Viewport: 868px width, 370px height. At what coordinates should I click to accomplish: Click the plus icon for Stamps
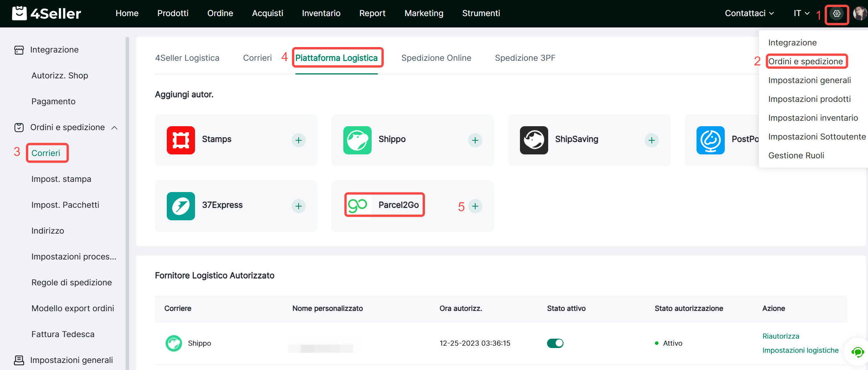tap(298, 140)
